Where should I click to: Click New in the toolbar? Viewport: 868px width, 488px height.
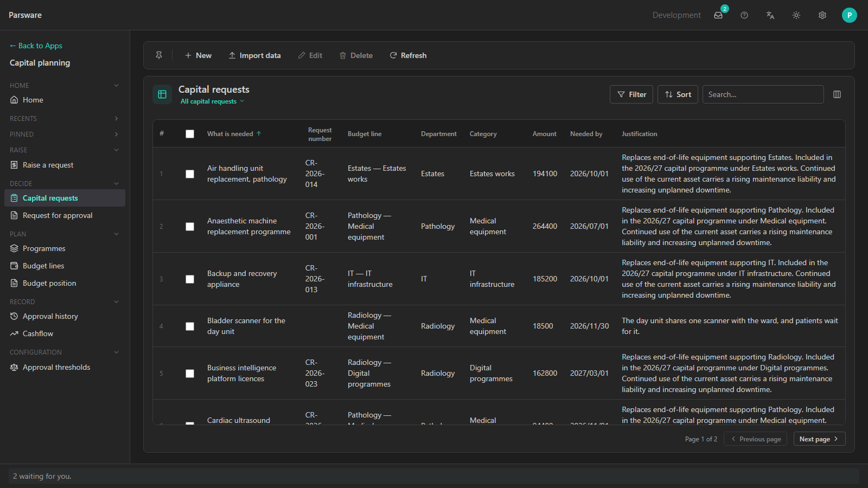click(x=198, y=55)
